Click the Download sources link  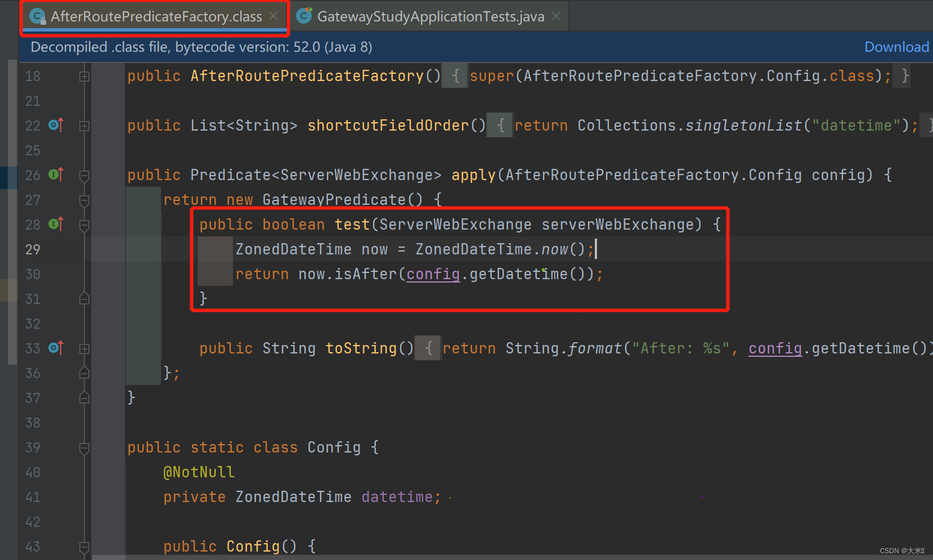[896, 47]
